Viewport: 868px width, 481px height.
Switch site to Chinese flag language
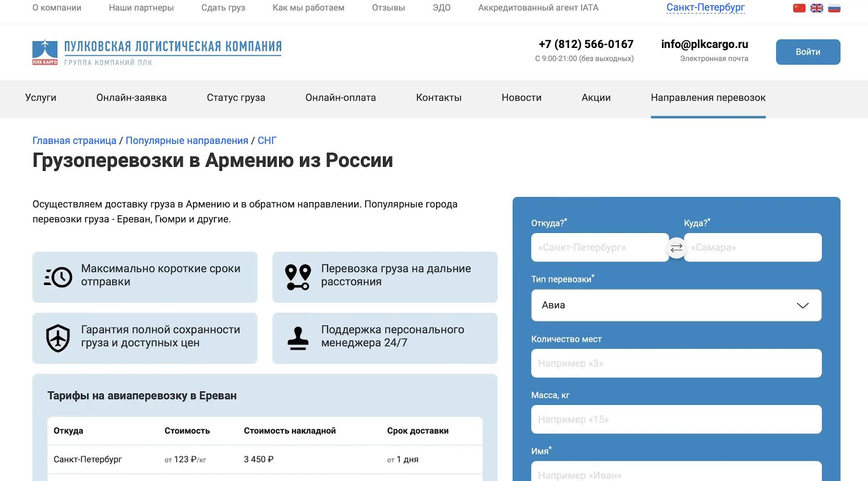799,8
